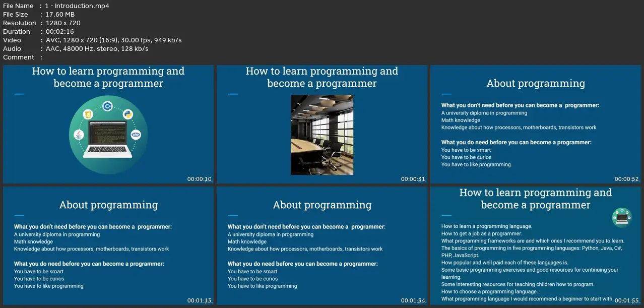
Task: Click 'You have to be smart' in the 00:01:34 frame
Action: [252, 271]
